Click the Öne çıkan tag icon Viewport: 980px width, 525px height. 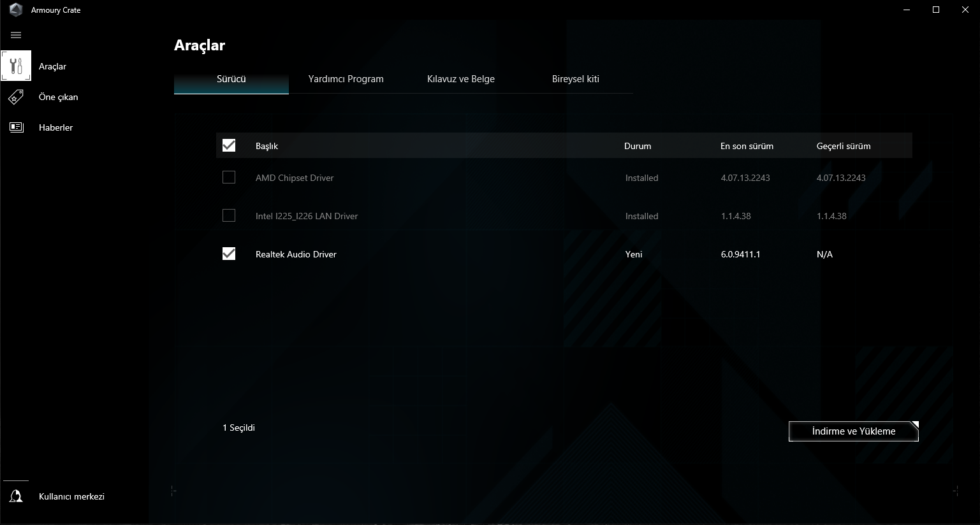(x=16, y=97)
